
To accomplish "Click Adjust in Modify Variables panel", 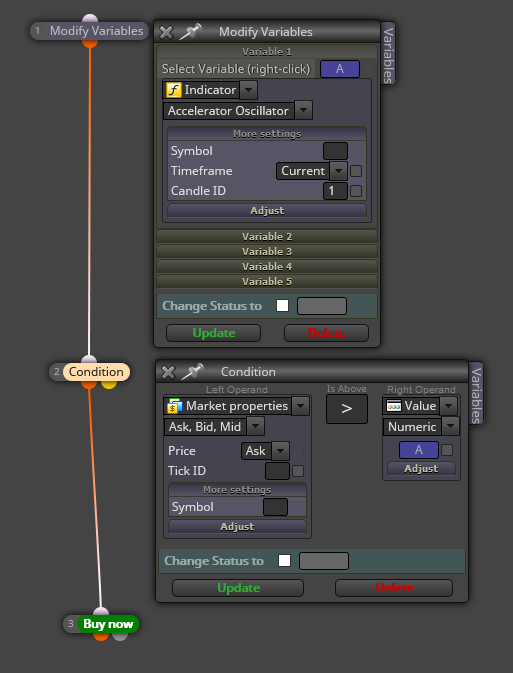I will pos(267,210).
